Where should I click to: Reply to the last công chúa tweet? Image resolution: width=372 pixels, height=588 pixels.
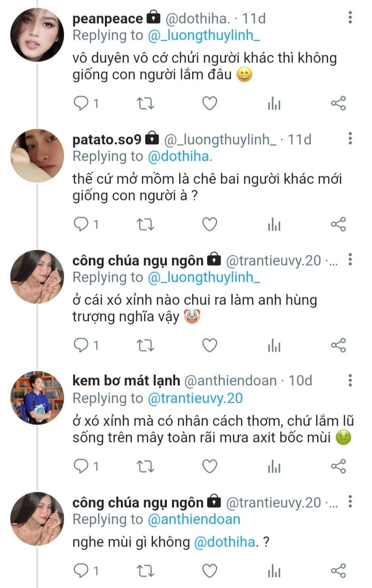click(82, 571)
